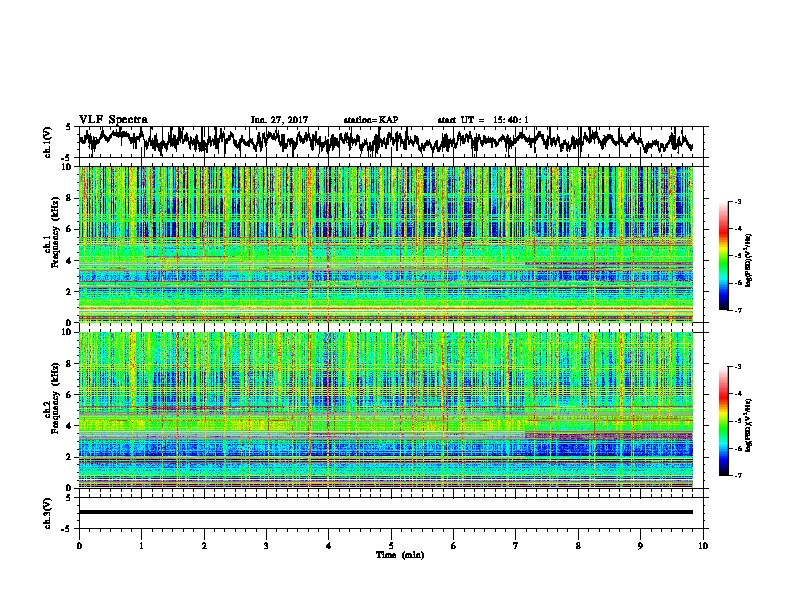The width and height of the screenshot is (792, 612).
Task: Click the -5 tick on ch.3(V) axis
Action: coord(66,529)
